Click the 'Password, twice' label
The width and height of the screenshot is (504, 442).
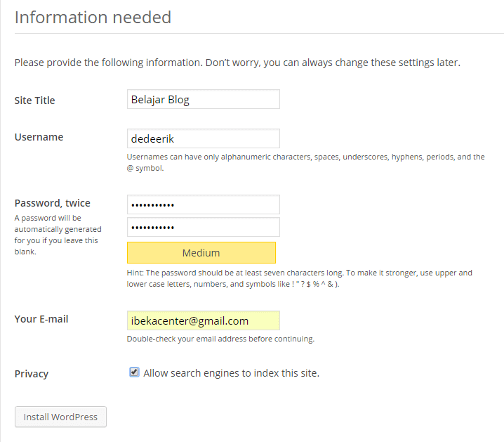(52, 203)
